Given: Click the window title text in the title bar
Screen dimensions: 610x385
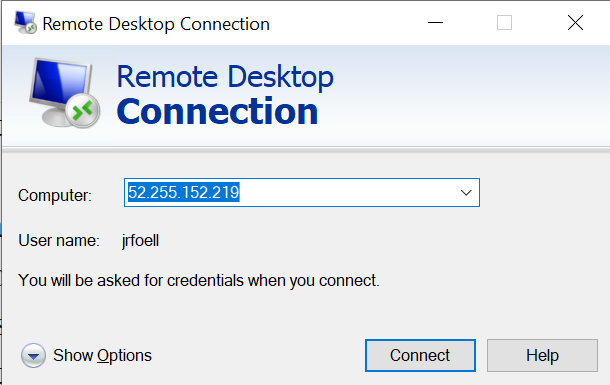Looking at the screenshot, I should click(x=156, y=24).
